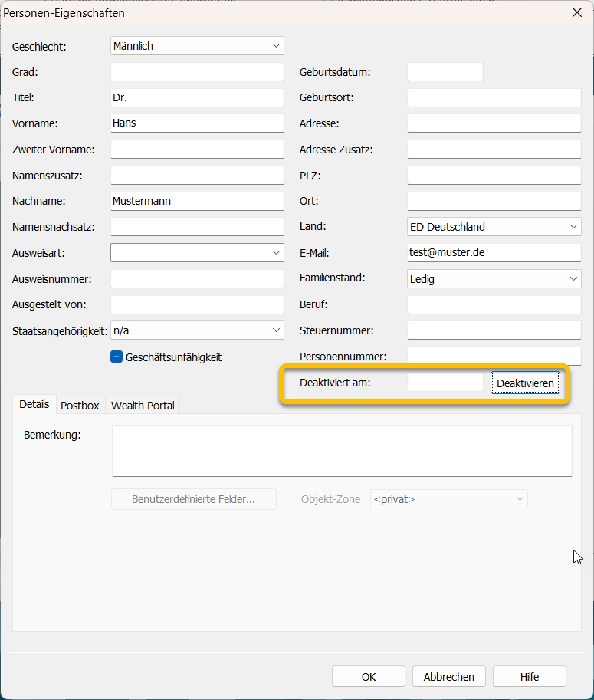This screenshot has width=594, height=700.
Task: Select the E-Mail input field
Action: click(494, 252)
